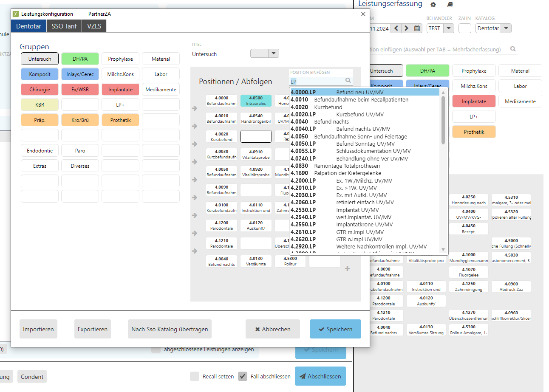Screen dimensions: 549x392
Task: Click the arrow beside the first positions row
Action: [x=195, y=108]
